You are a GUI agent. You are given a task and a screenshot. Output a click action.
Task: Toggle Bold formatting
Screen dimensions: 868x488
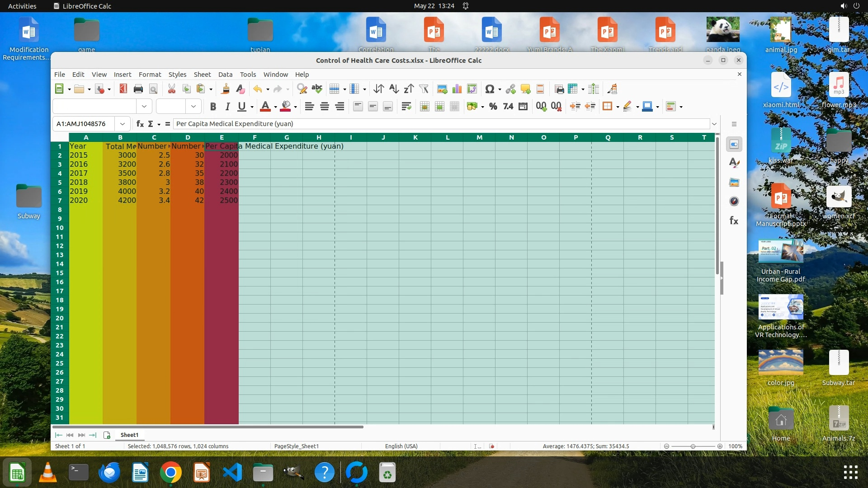tap(213, 107)
